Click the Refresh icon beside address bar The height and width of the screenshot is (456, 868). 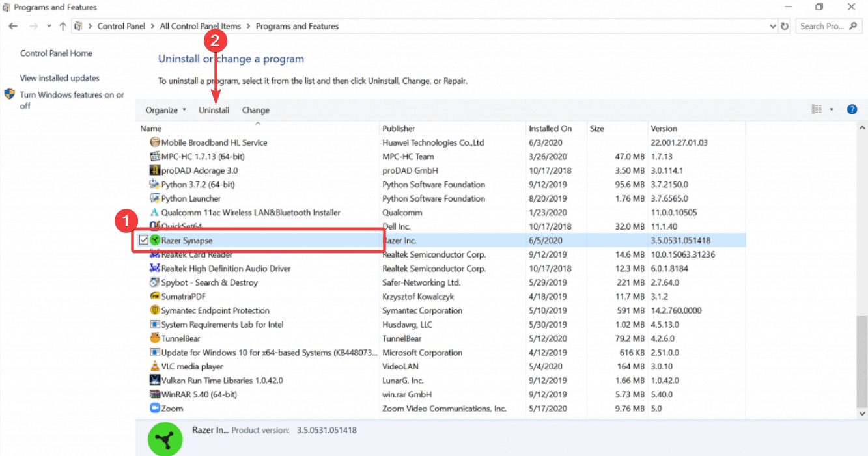785,27
